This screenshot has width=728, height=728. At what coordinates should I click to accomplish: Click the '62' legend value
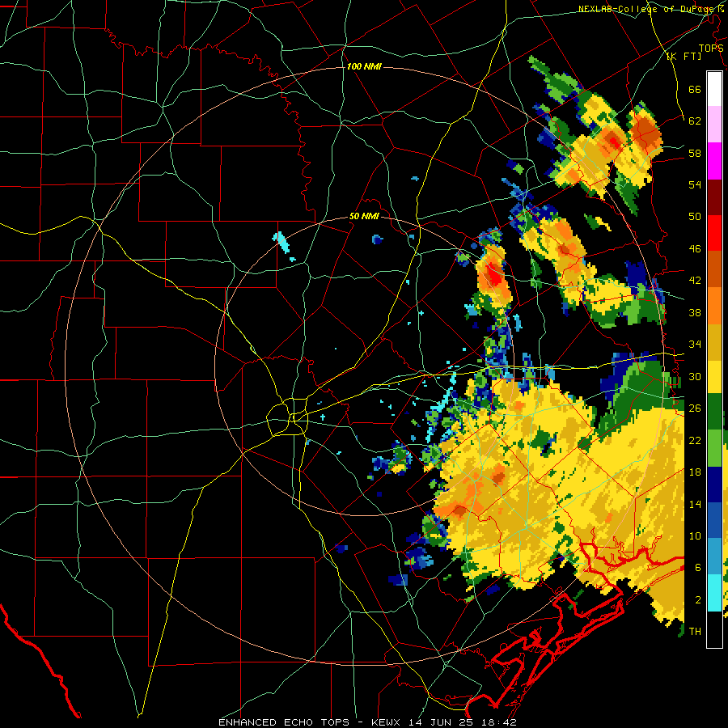click(x=695, y=121)
